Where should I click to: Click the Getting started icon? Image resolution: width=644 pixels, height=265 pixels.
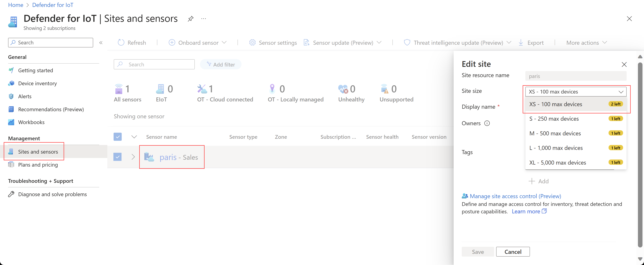11,70
